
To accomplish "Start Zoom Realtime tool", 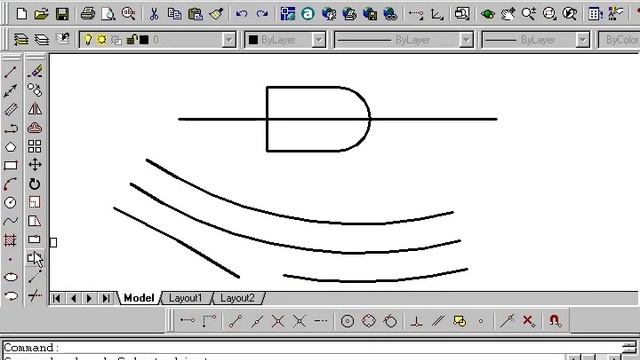I will (529, 14).
